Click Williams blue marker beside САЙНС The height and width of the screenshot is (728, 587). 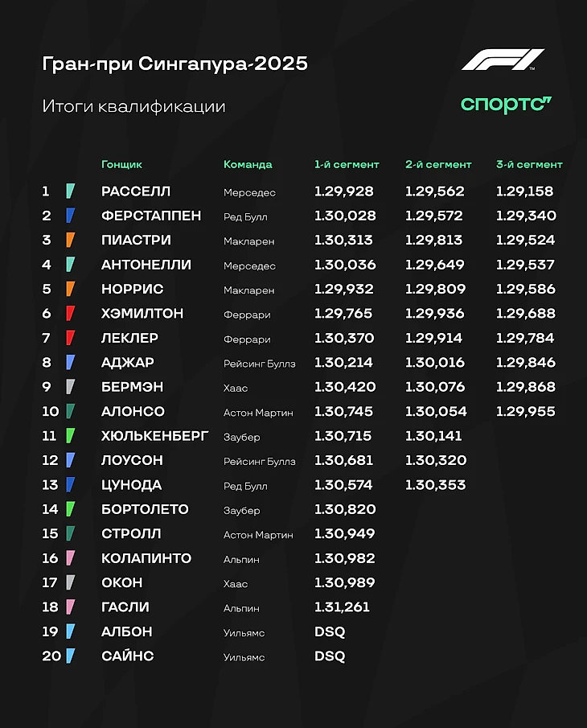coord(71,656)
